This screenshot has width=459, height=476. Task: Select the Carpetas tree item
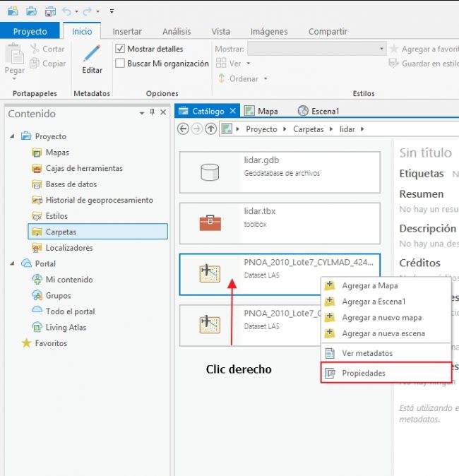tap(97, 232)
